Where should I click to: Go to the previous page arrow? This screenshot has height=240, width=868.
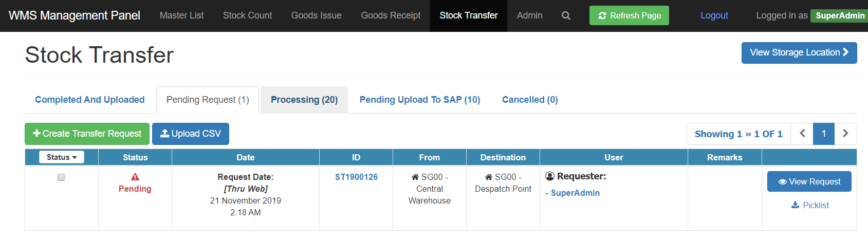coord(802,134)
